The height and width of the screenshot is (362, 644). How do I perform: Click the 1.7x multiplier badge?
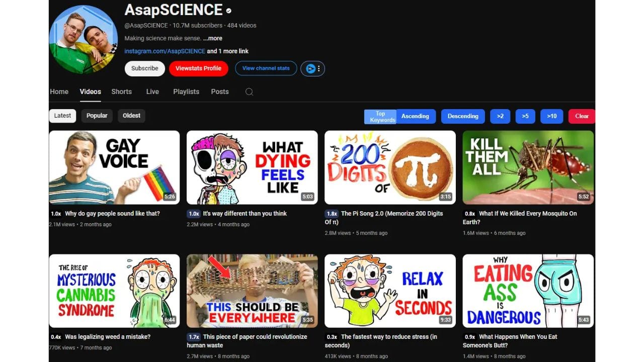[194, 337]
